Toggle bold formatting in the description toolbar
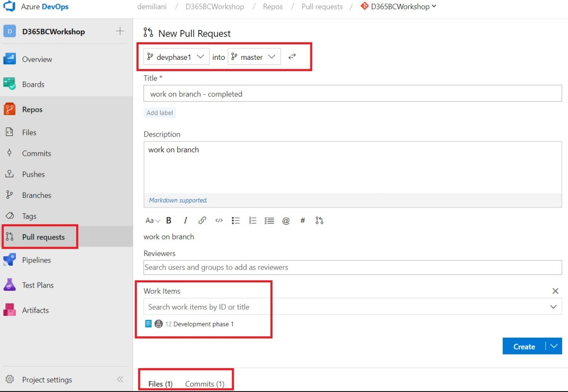Viewport: 568px width, 392px height. click(x=168, y=220)
